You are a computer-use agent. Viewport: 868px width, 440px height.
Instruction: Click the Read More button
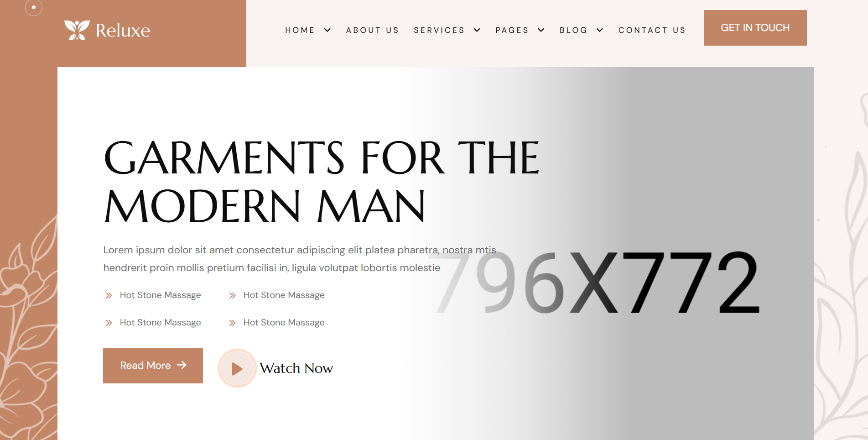point(153,366)
